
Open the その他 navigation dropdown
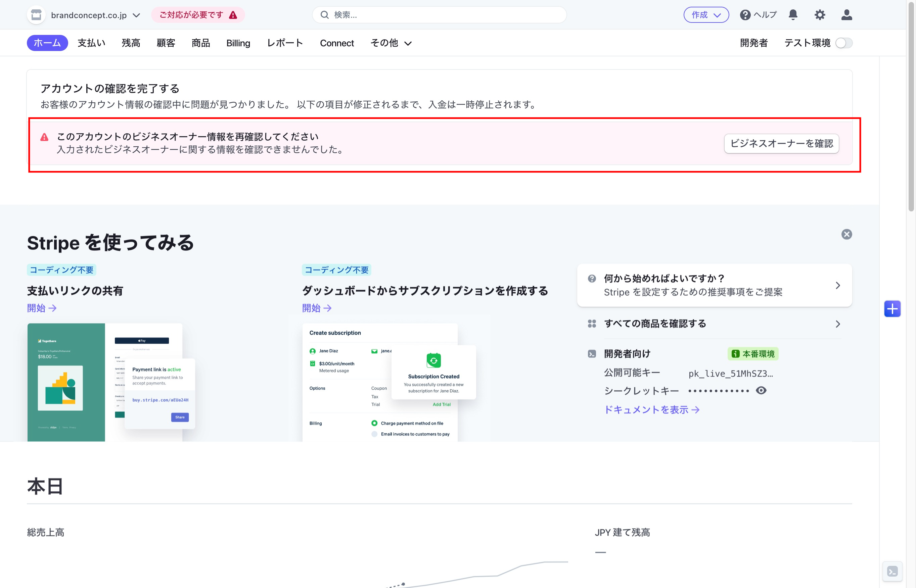391,43
